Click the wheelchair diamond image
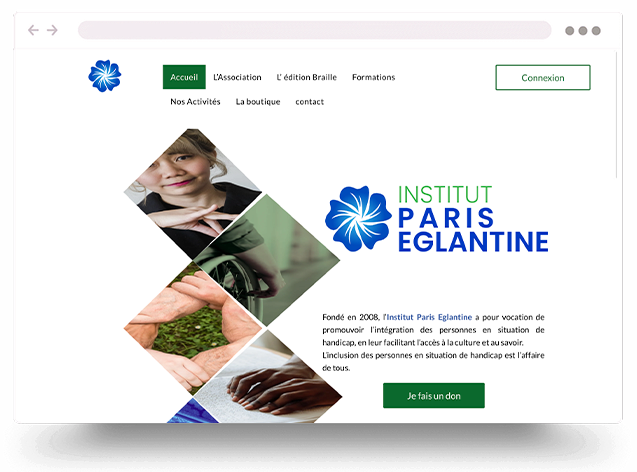The height and width of the screenshot is (472, 637). [x=266, y=260]
